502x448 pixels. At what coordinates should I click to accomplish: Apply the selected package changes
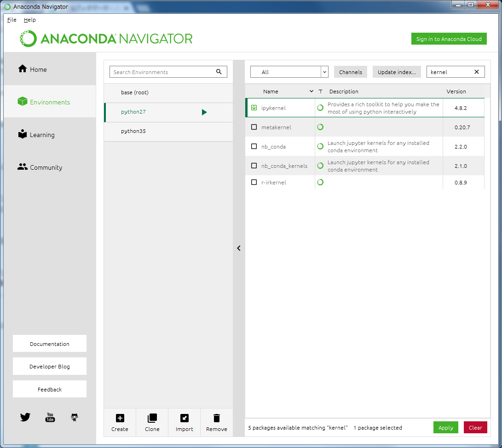446,427
